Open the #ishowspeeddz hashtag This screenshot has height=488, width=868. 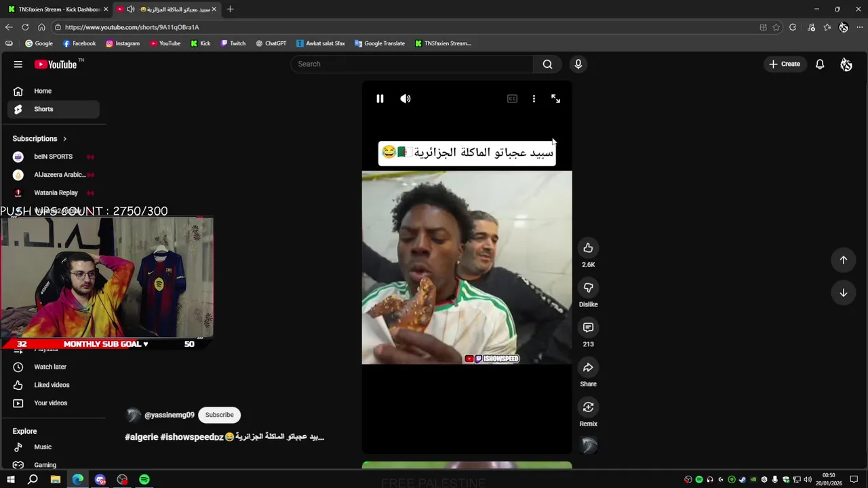[192, 437]
